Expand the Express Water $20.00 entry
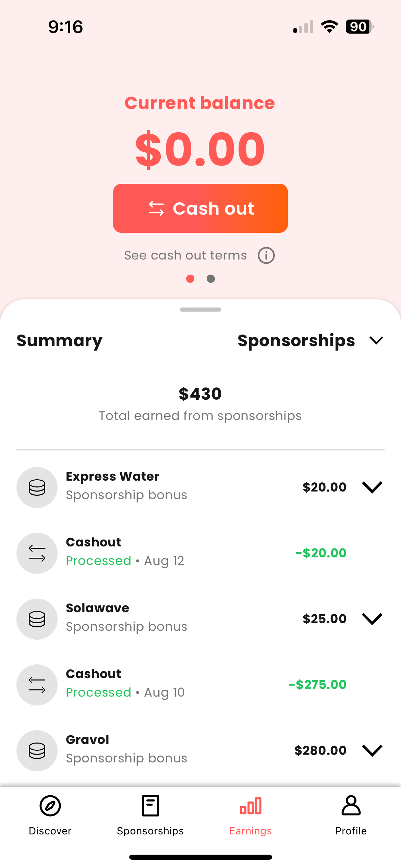 click(x=372, y=487)
